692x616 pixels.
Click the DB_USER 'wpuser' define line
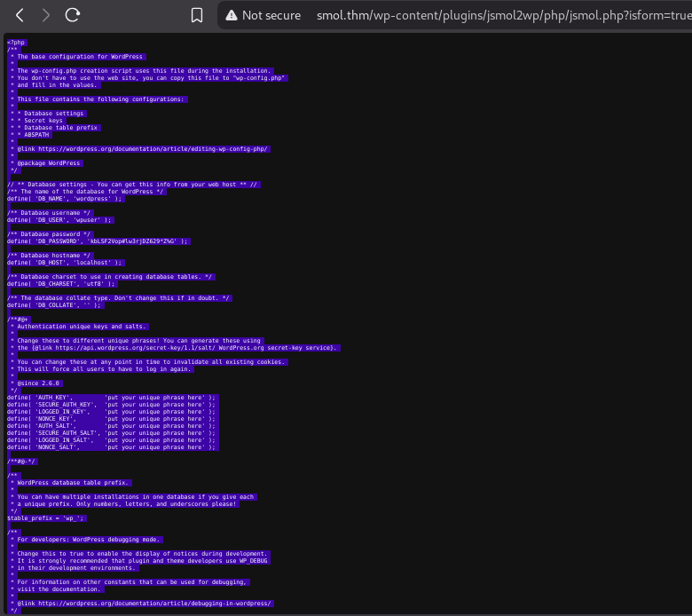[60, 219]
